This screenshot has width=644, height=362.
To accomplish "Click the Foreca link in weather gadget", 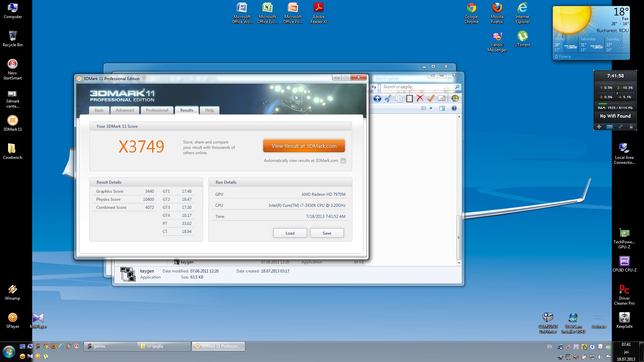I will tap(562, 57).
